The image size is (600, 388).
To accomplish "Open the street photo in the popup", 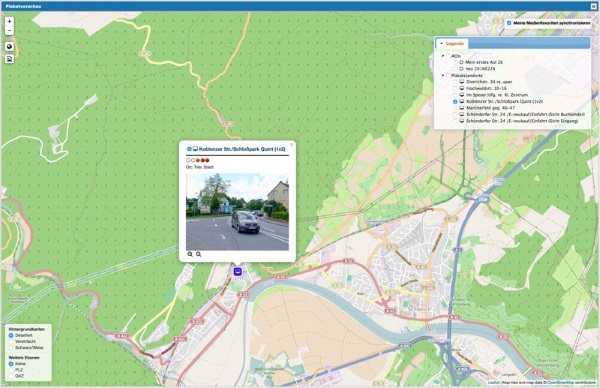I will (237, 212).
